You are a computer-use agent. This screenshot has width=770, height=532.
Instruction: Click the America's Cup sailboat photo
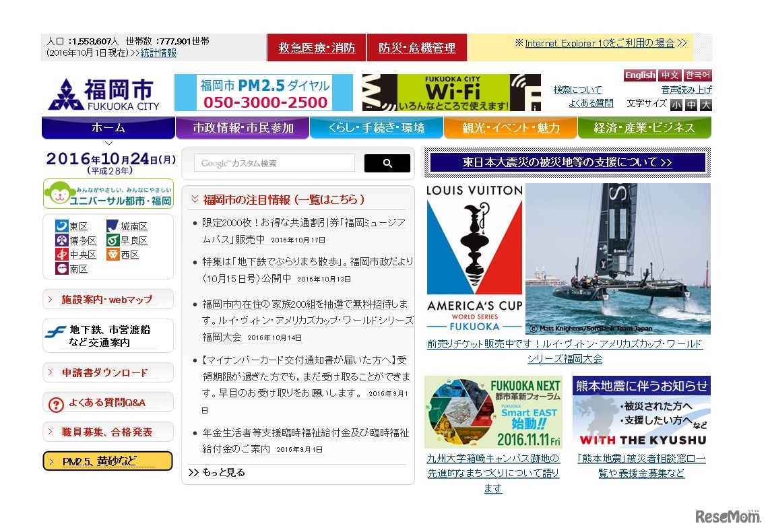click(618, 259)
